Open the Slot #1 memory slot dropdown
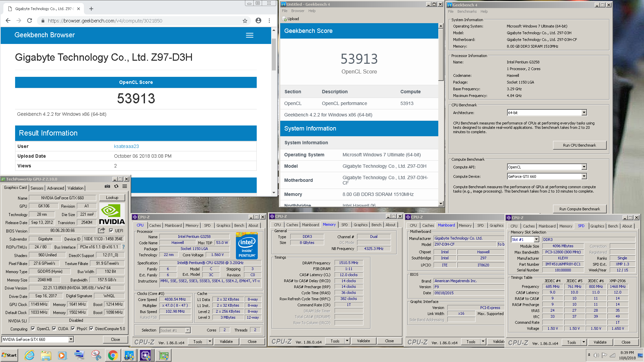The height and width of the screenshot is (362, 644). click(536, 240)
